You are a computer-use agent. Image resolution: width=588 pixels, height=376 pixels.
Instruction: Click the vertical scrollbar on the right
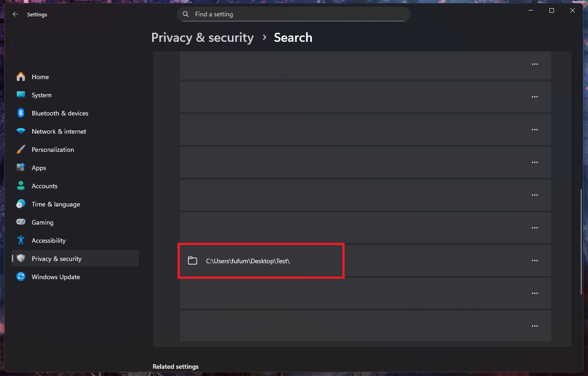pyautogui.click(x=581, y=241)
